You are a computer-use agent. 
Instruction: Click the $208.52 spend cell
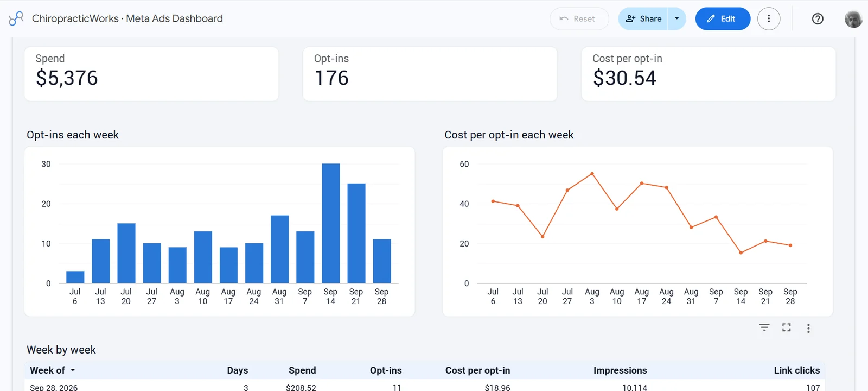301,387
